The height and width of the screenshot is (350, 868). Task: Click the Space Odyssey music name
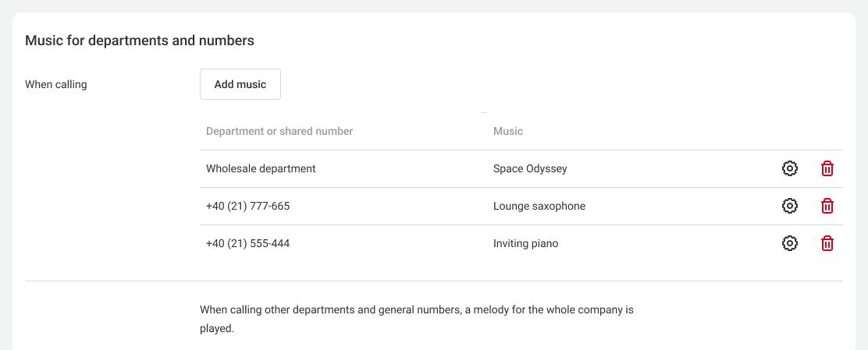[530, 168]
